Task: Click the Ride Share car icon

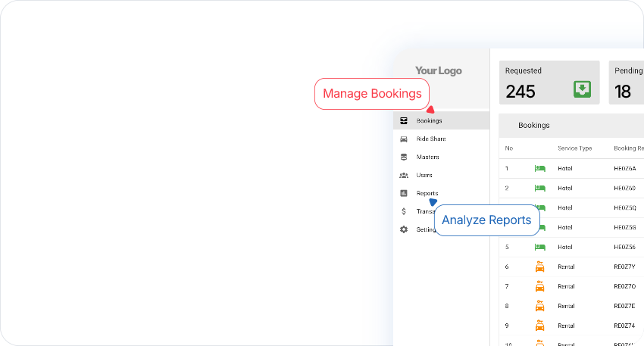Action: (404, 139)
